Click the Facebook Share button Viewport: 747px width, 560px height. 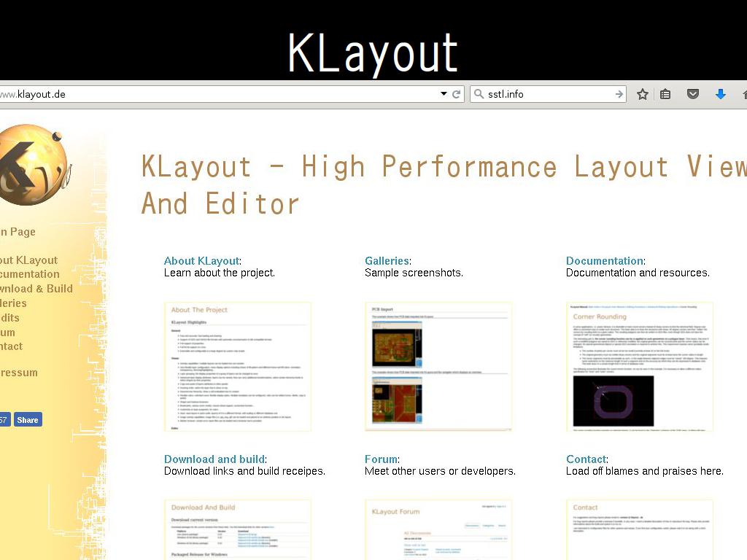tap(28, 419)
